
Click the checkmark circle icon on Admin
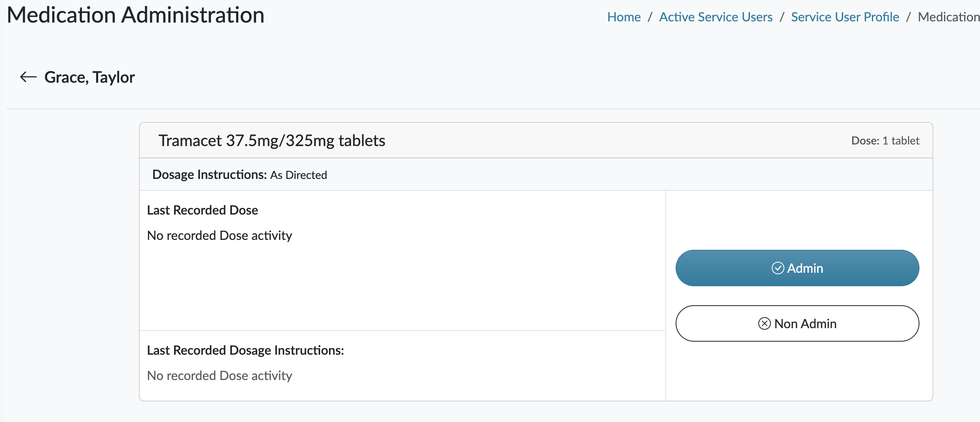778,268
